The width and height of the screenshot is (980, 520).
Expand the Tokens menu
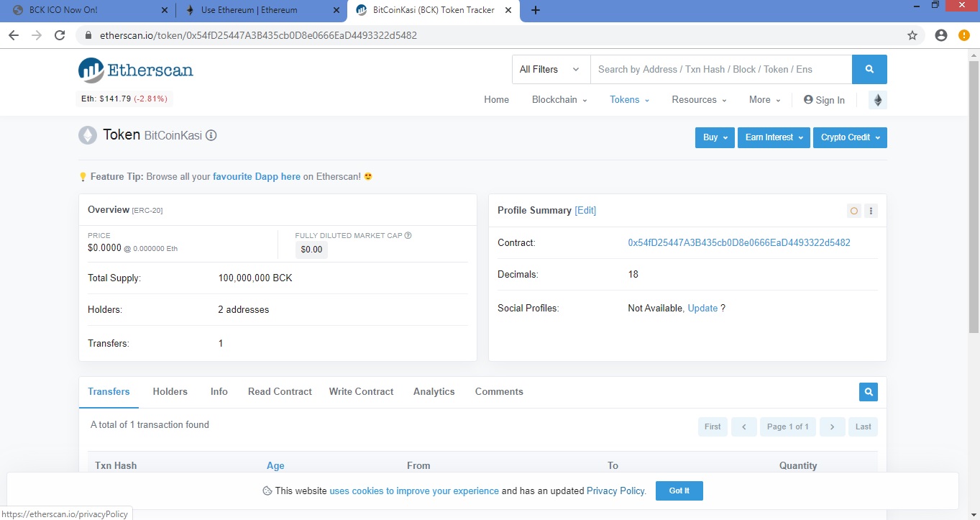(x=630, y=100)
